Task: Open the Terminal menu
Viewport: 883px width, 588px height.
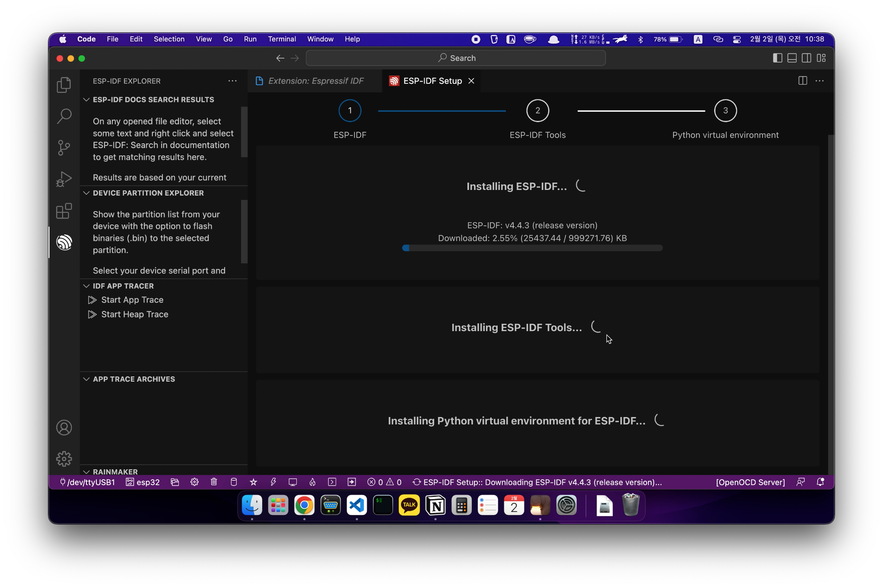Action: click(x=282, y=39)
